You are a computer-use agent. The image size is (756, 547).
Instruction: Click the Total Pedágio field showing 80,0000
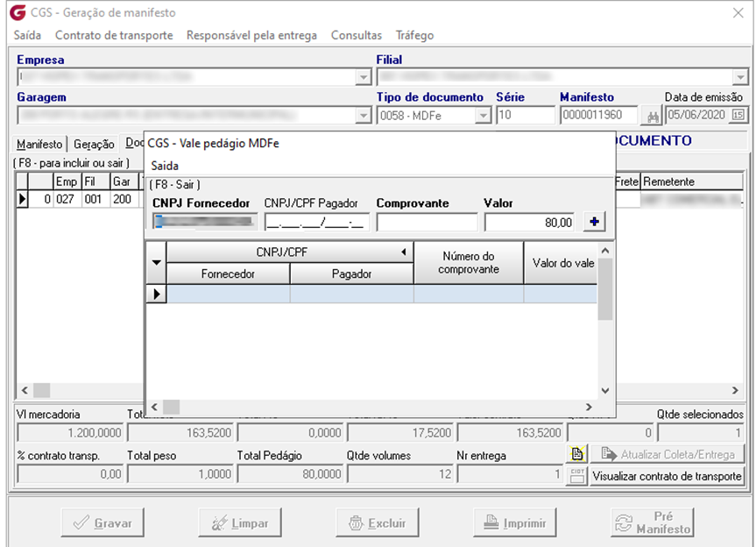click(x=290, y=474)
